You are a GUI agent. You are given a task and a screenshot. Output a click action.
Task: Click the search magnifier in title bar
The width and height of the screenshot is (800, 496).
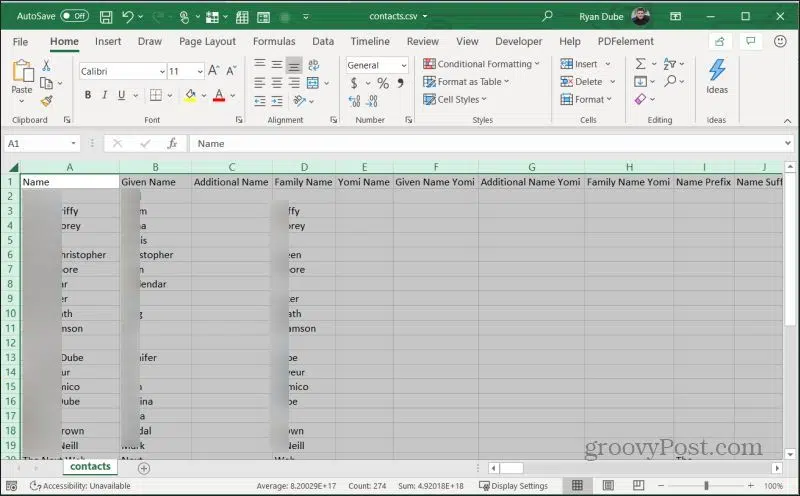(x=547, y=16)
